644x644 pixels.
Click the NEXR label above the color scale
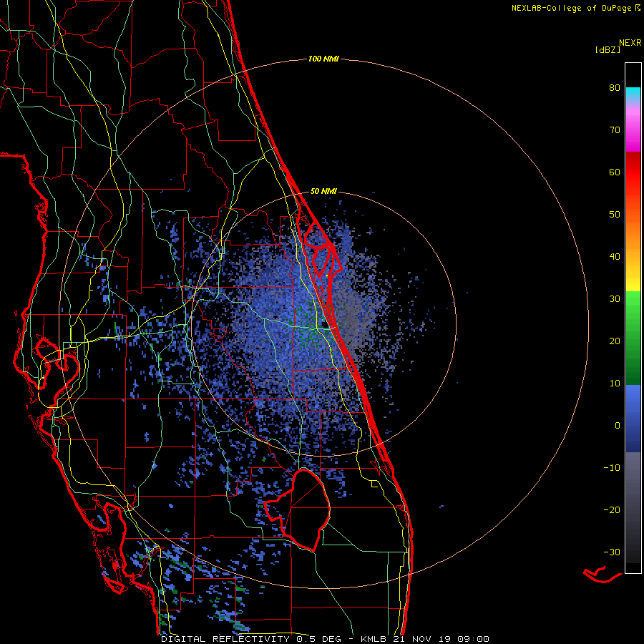[630, 43]
